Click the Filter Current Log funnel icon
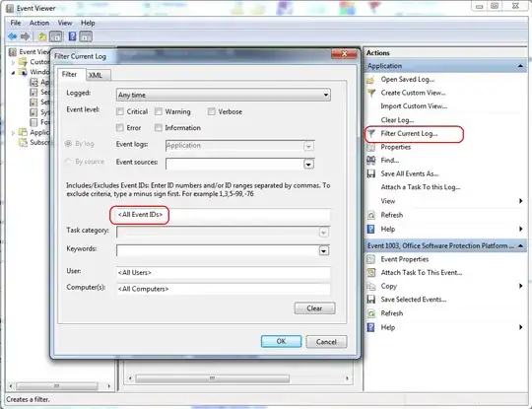 tap(371, 133)
